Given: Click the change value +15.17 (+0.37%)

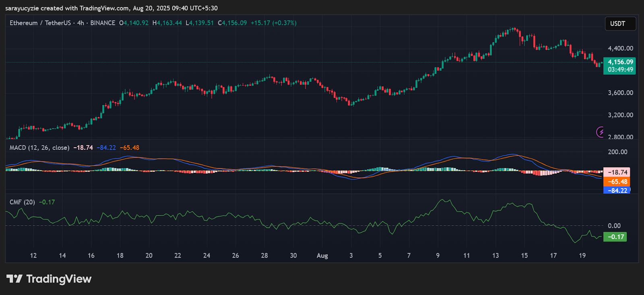Looking at the screenshot, I should (x=274, y=23).
